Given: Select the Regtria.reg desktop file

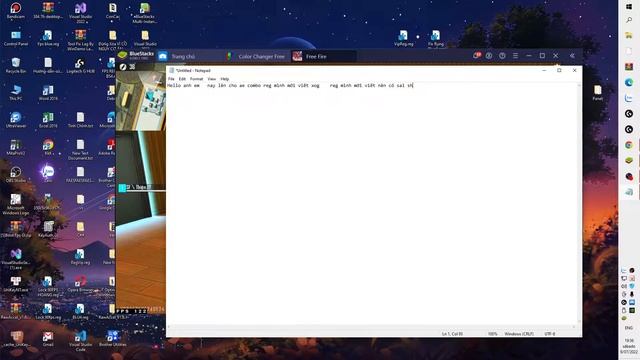Looking at the screenshot, I should 80,256.
